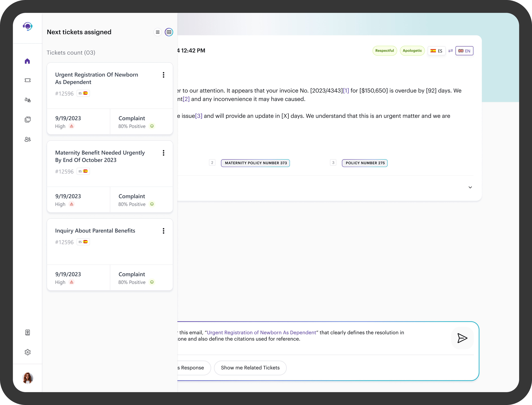
Task: Open options menu for Maternity Benefit ticket
Action: [164, 153]
